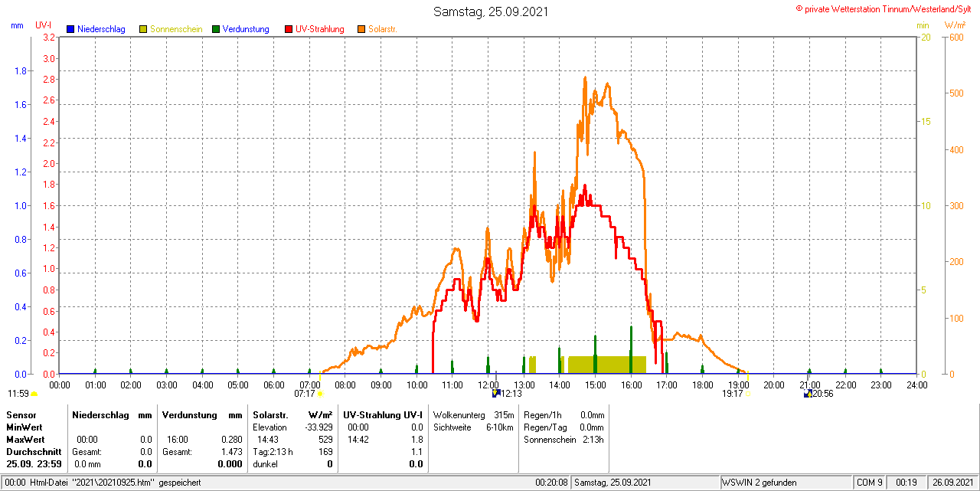Click the COM 9 status bar field
980x491 pixels.
click(869, 483)
